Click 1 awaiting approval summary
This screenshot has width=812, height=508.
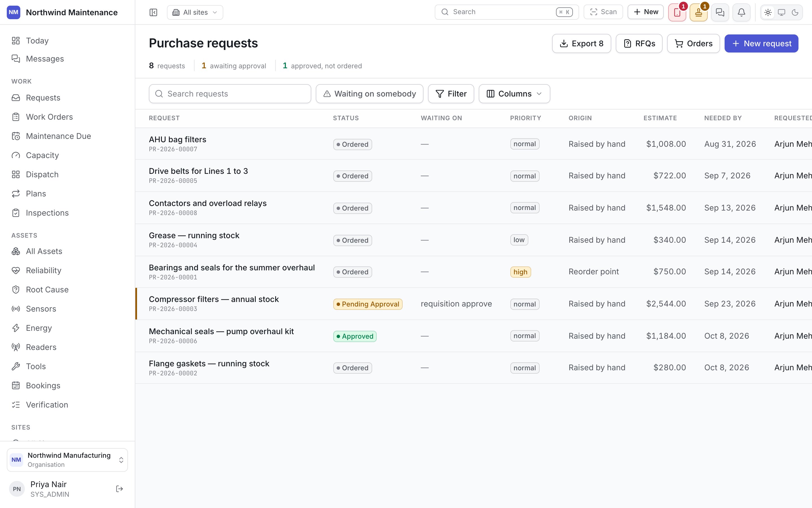point(233,66)
